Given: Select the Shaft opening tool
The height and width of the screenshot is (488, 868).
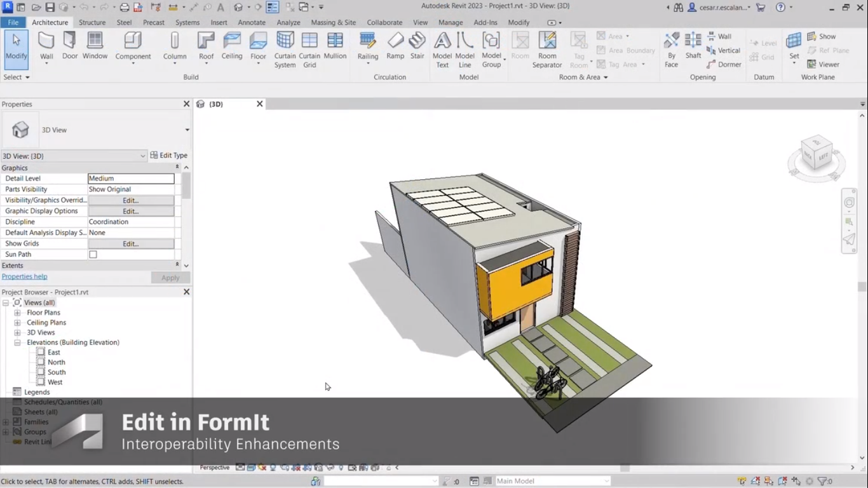Looking at the screenshot, I should click(693, 46).
